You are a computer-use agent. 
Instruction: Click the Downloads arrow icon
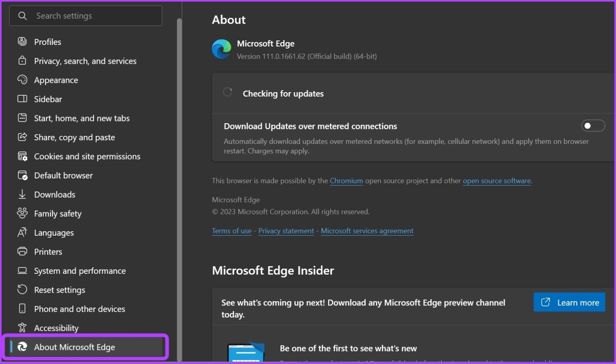(22, 194)
